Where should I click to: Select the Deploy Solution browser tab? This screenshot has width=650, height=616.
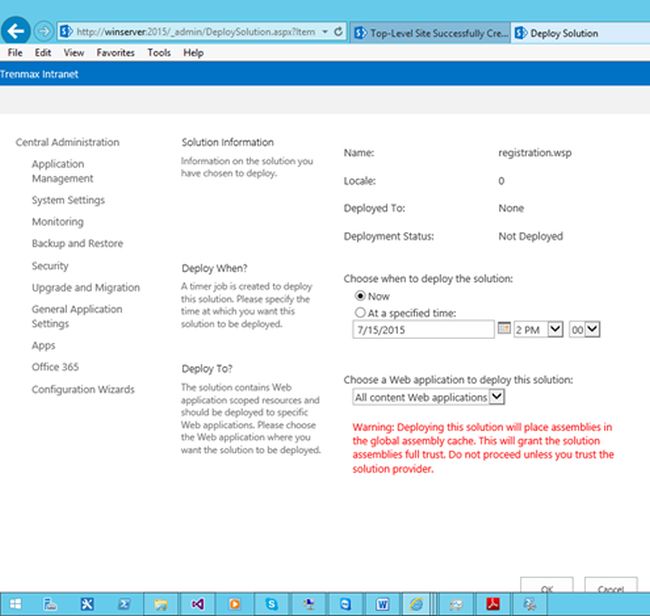(580, 33)
